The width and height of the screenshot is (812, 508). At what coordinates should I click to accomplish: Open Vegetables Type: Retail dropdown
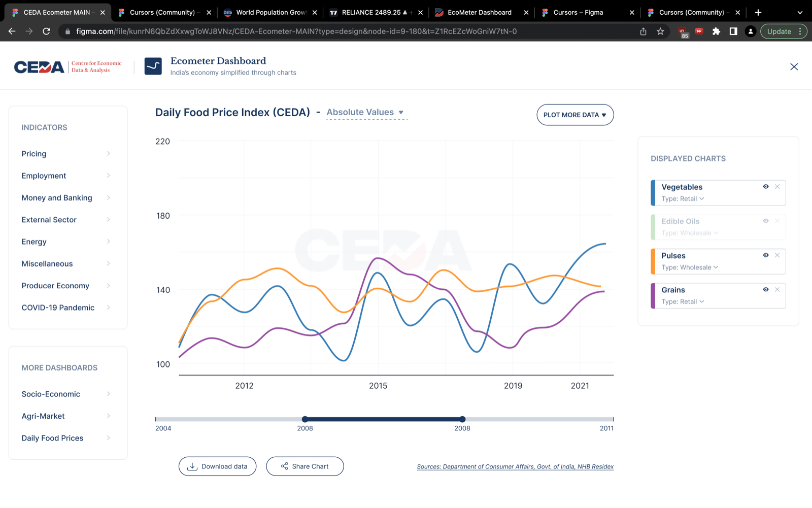tap(683, 198)
